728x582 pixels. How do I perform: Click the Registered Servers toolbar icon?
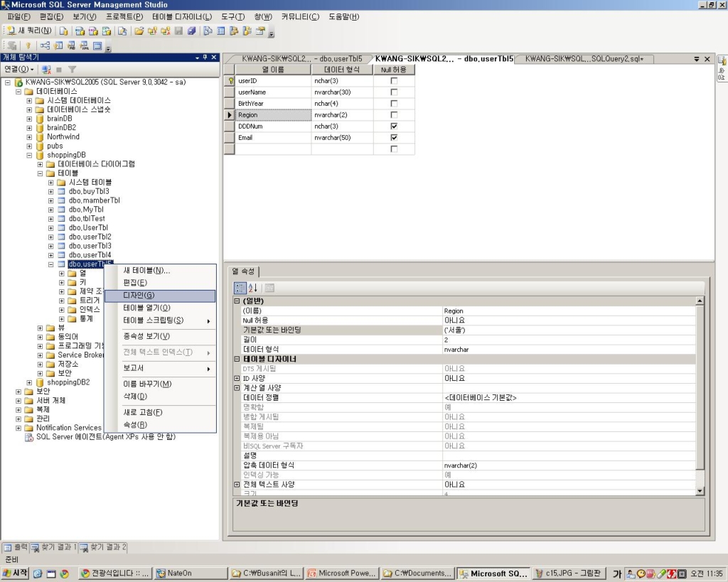coord(208,31)
